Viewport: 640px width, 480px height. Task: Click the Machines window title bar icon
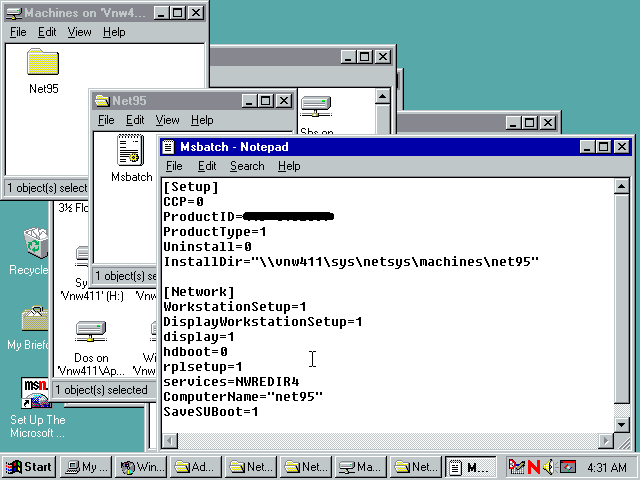pos(13,13)
